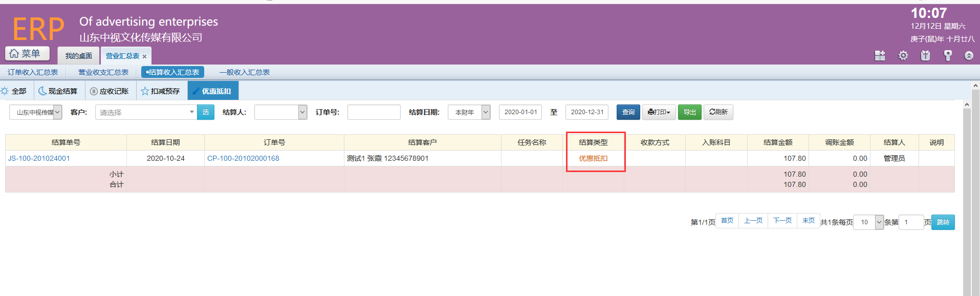Click the 任务名称 column header
This screenshot has height=296, width=980.
[x=532, y=142]
